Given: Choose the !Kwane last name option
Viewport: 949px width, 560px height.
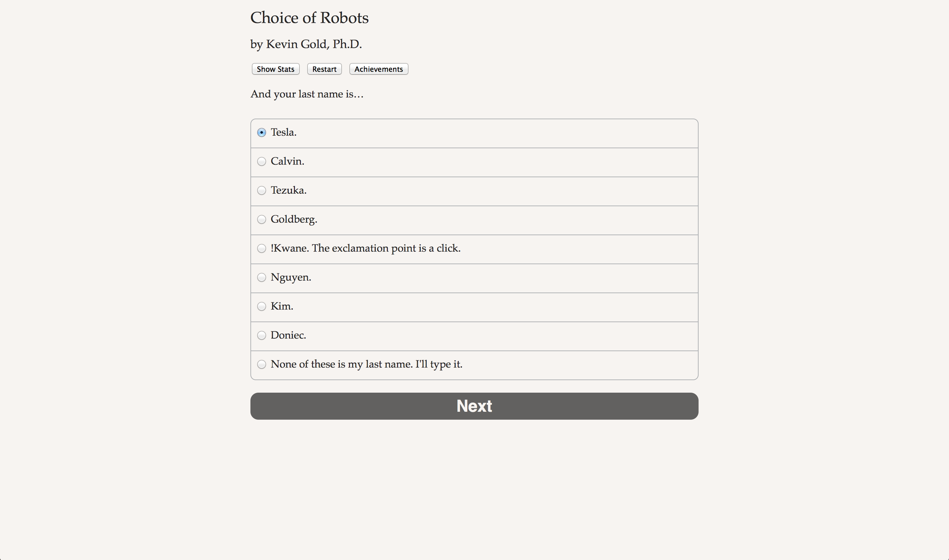Looking at the screenshot, I should (262, 248).
